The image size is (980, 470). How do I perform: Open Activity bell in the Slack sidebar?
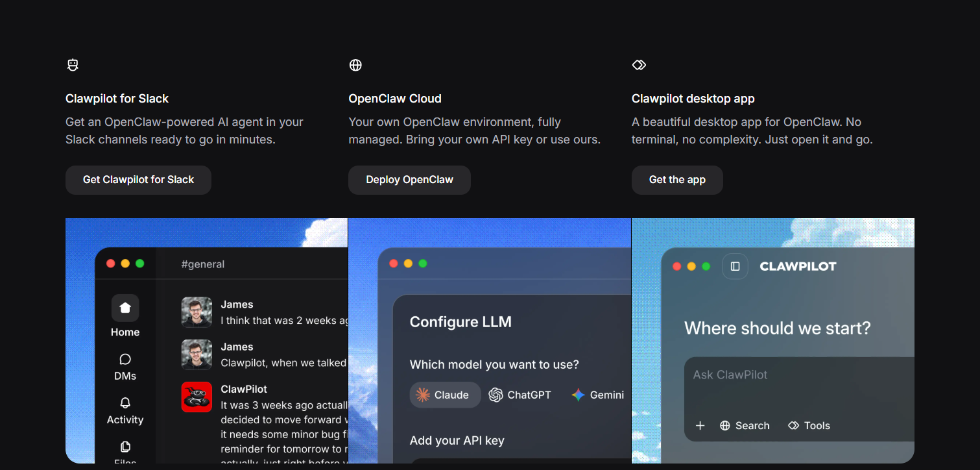(x=125, y=411)
